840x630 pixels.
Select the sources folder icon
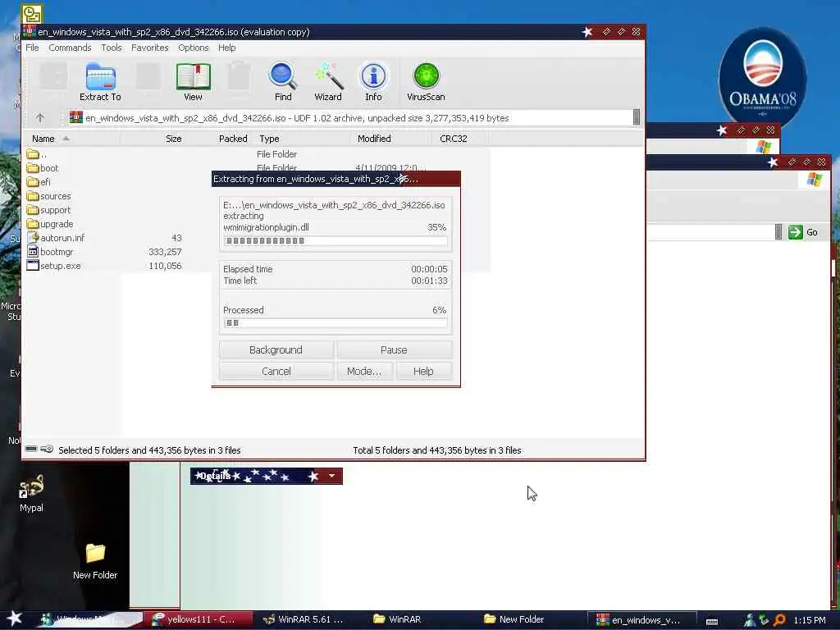pos(33,195)
